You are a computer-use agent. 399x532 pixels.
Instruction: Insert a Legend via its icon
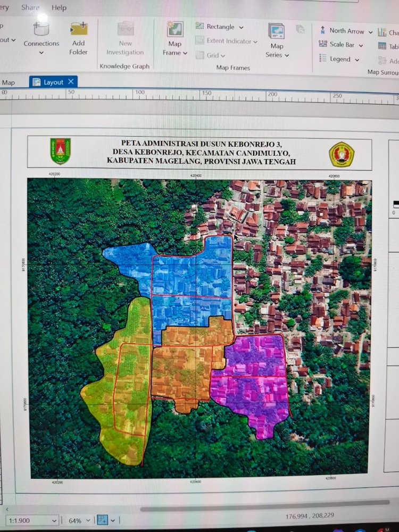[323, 58]
